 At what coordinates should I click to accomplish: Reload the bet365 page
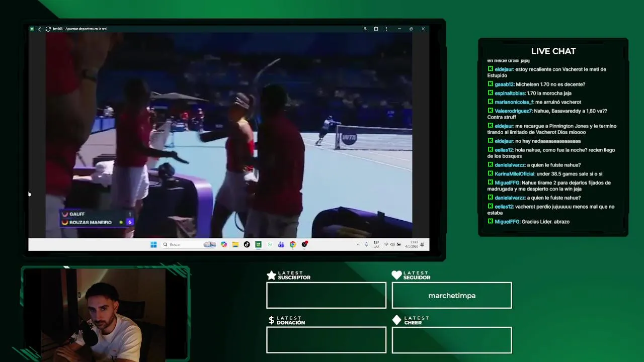pos(48,29)
